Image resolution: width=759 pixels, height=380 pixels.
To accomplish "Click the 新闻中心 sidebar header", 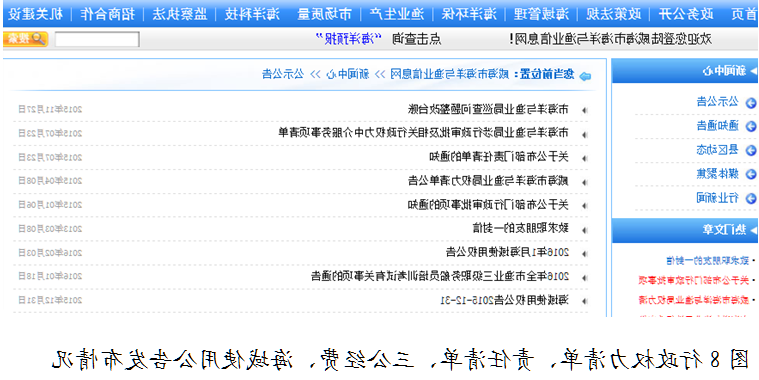I will pyautogui.click(x=685, y=71).
